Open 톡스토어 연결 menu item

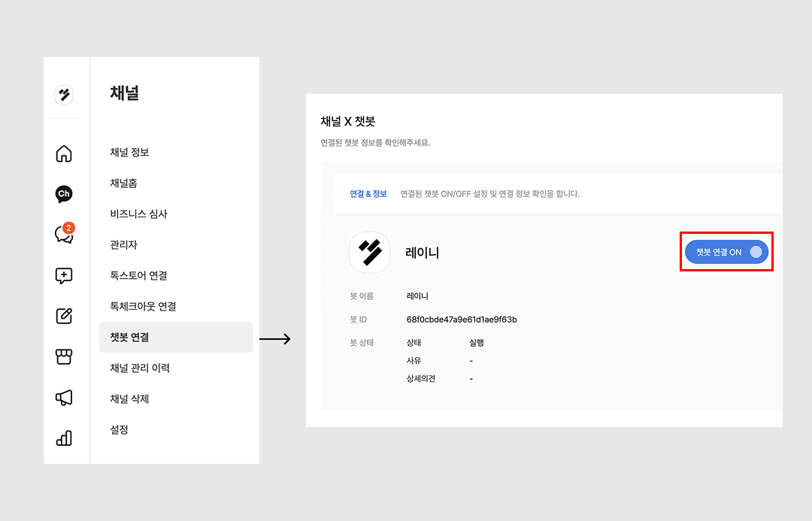(x=139, y=275)
